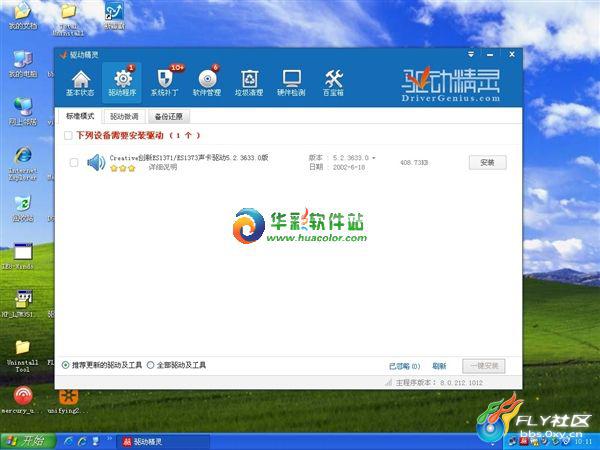Select the 全部驱动及工具 radio button
This screenshot has width=600, height=450.
pos(150,365)
